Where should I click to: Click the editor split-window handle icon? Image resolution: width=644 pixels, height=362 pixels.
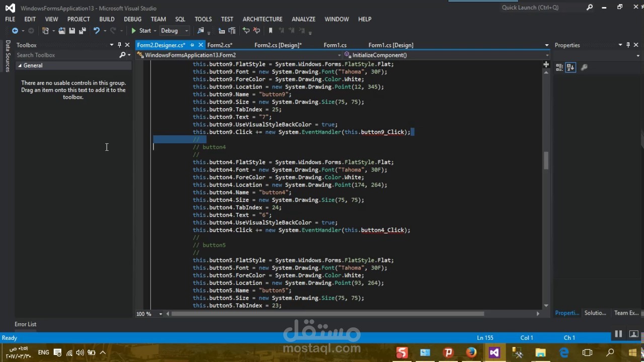click(x=546, y=64)
